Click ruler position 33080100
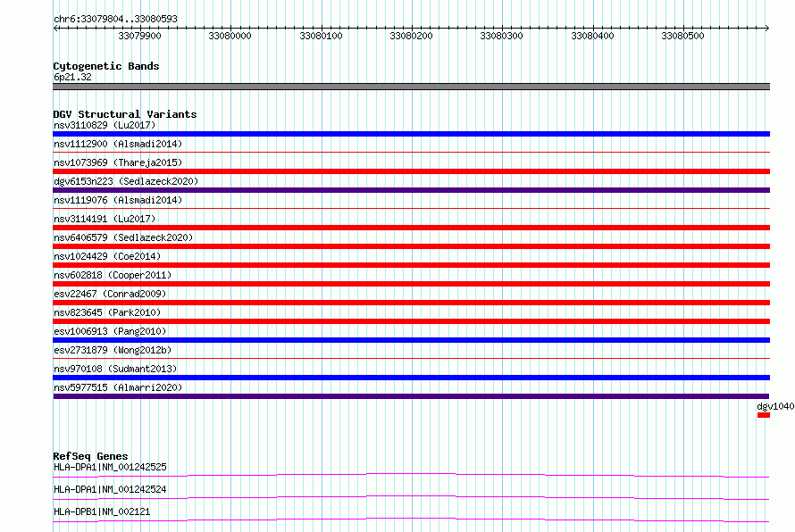The image size is (795, 532). click(x=321, y=36)
